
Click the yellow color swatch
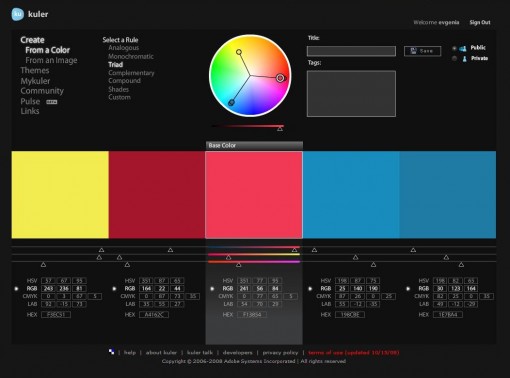pos(60,195)
